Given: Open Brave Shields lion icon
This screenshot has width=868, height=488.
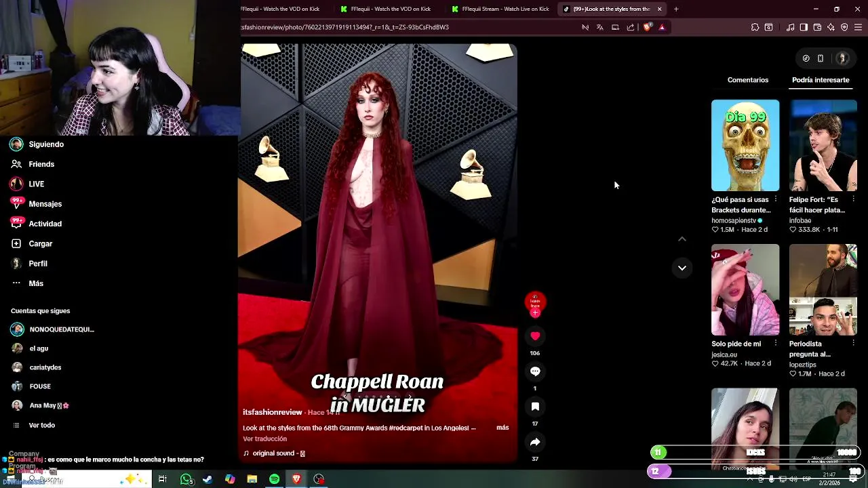Looking at the screenshot, I should coord(647,27).
